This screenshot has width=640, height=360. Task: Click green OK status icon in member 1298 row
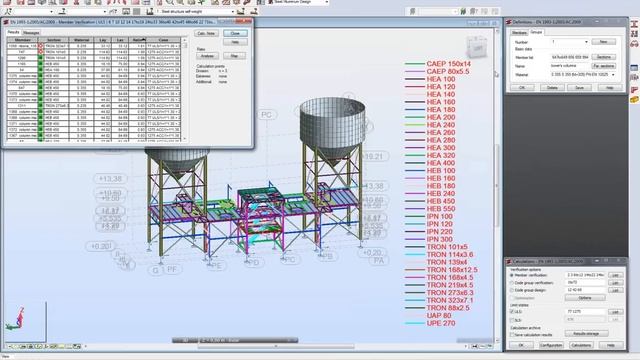tap(40, 58)
